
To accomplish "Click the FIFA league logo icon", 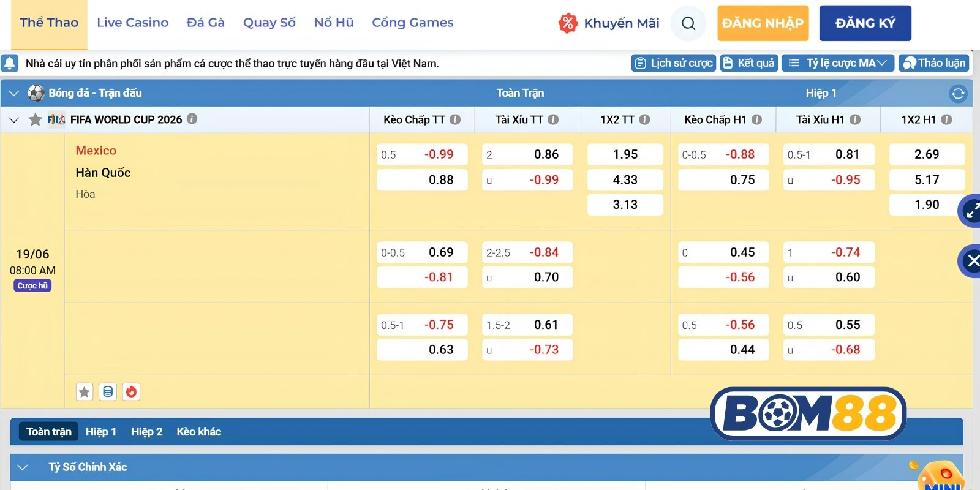I will pyautogui.click(x=56, y=119).
